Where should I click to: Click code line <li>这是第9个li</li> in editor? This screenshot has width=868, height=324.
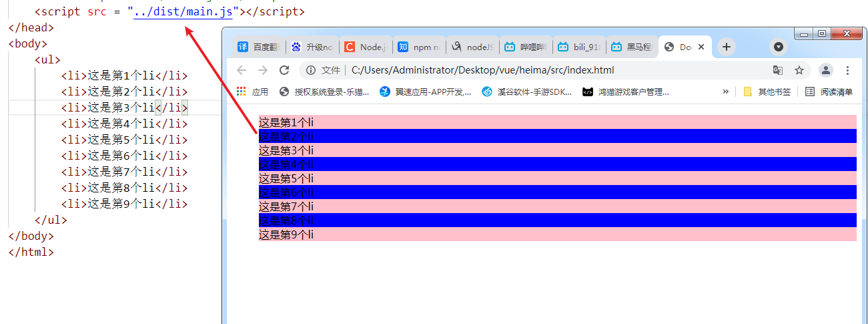tap(124, 204)
